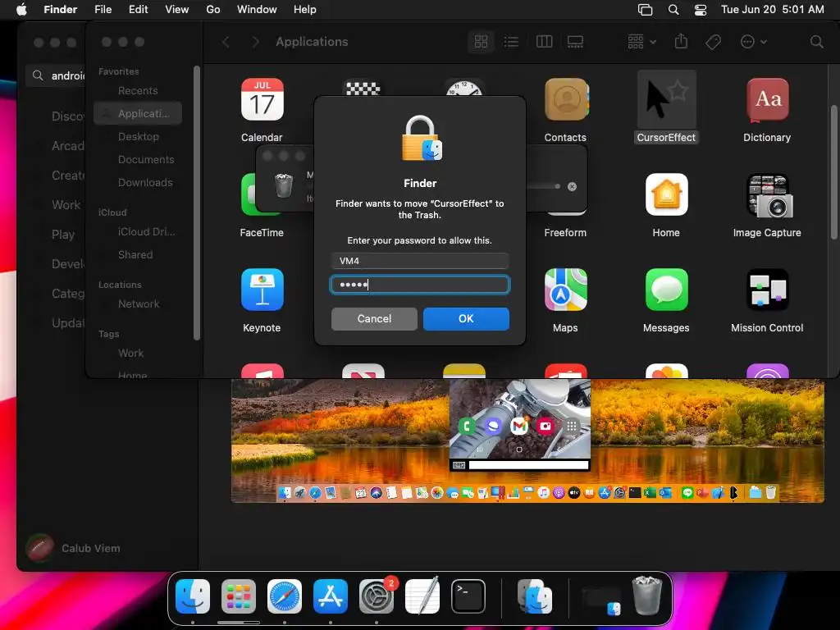
Task: Switch Finder to column view
Action: coord(545,42)
